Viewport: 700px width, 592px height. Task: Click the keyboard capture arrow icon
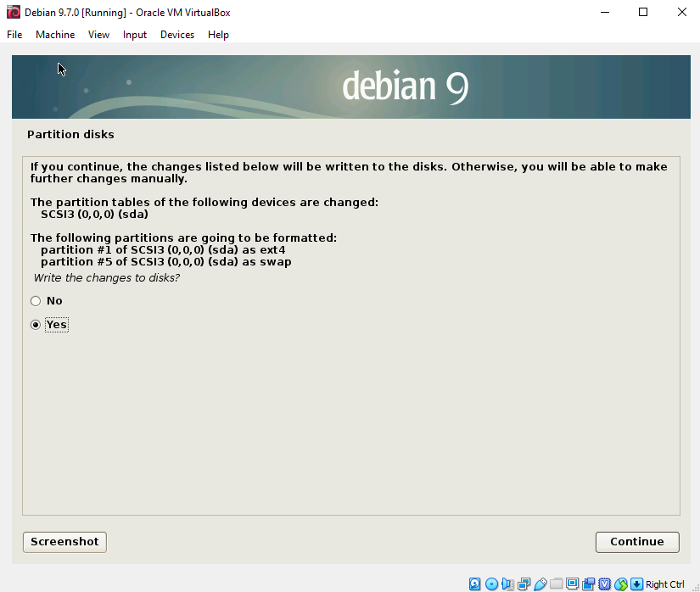pyautogui.click(x=637, y=584)
